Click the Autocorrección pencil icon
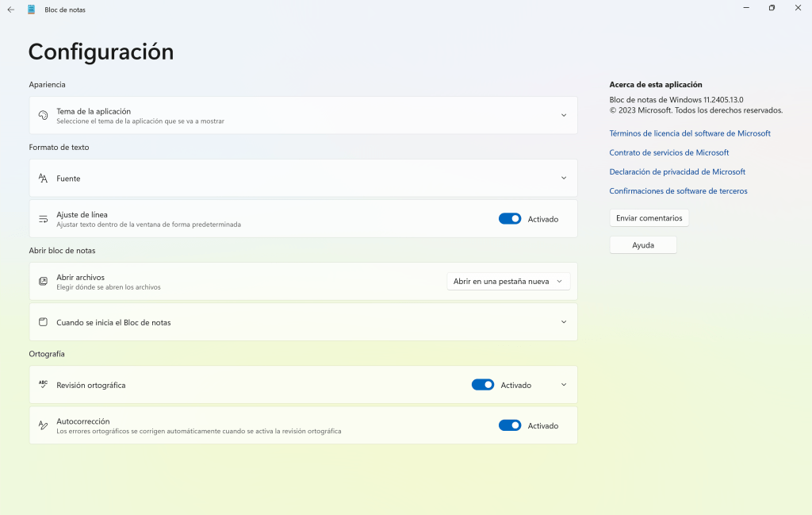This screenshot has width=812, height=515. (x=44, y=425)
